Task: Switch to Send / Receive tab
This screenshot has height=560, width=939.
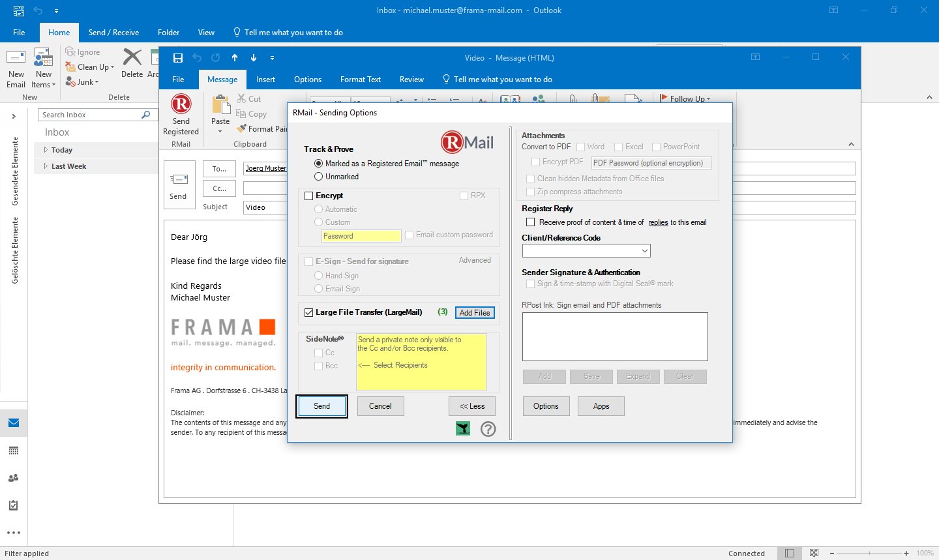Action: (x=113, y=33)
